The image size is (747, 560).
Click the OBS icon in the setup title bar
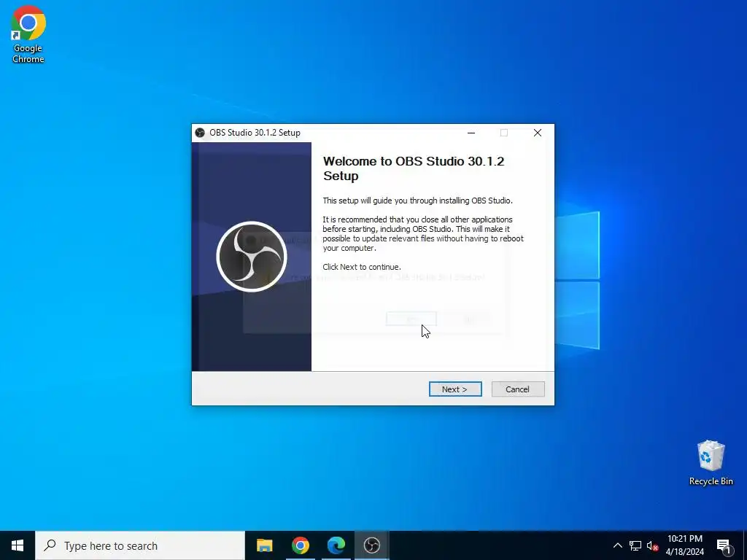(200, 133)
